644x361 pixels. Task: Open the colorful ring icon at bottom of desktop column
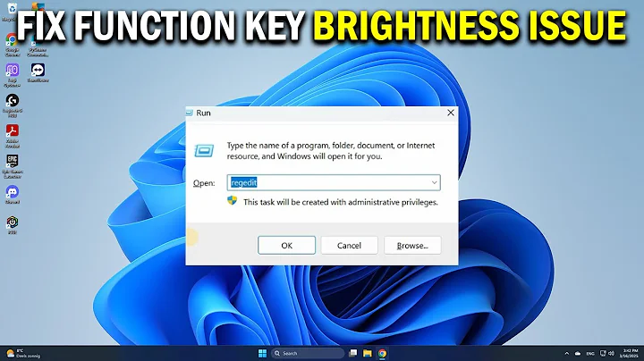(x=12, y=225)
